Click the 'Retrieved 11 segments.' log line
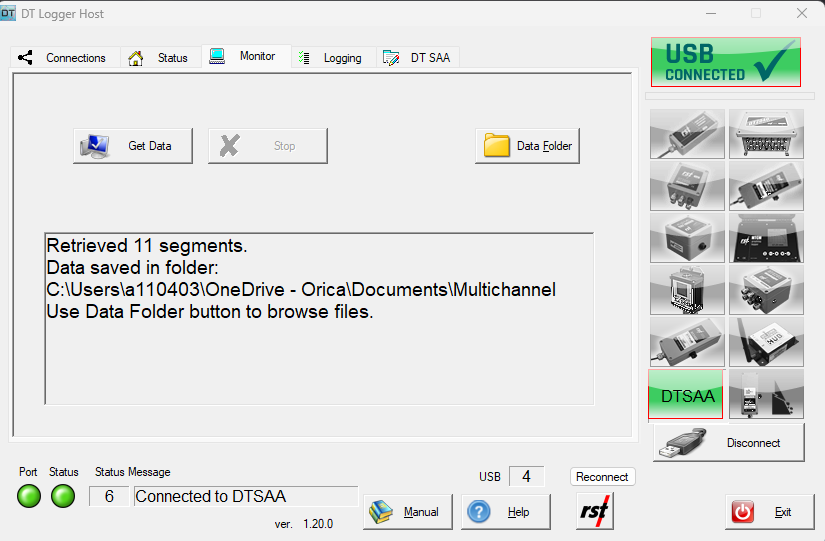The width and height of the screenshot is (825, 541). tap(147, 246)
